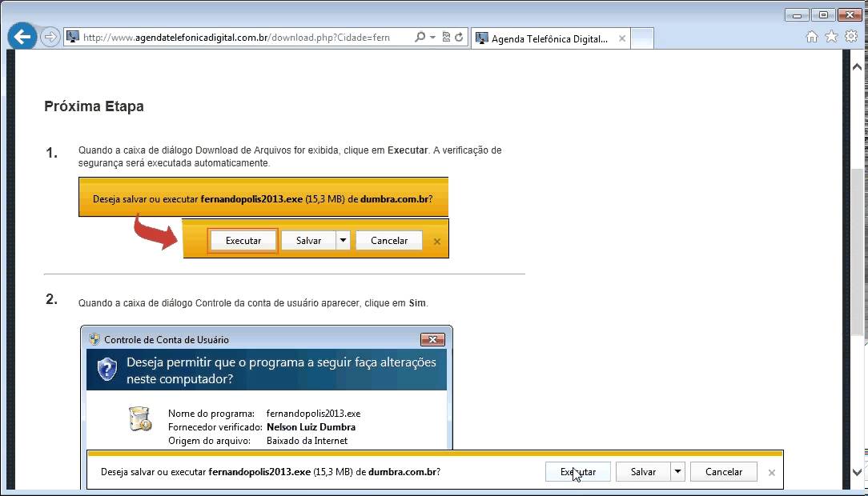Screen dimensions: 868x496
Task: Click the search magnifier in address bar
Action: coord(420,37)
